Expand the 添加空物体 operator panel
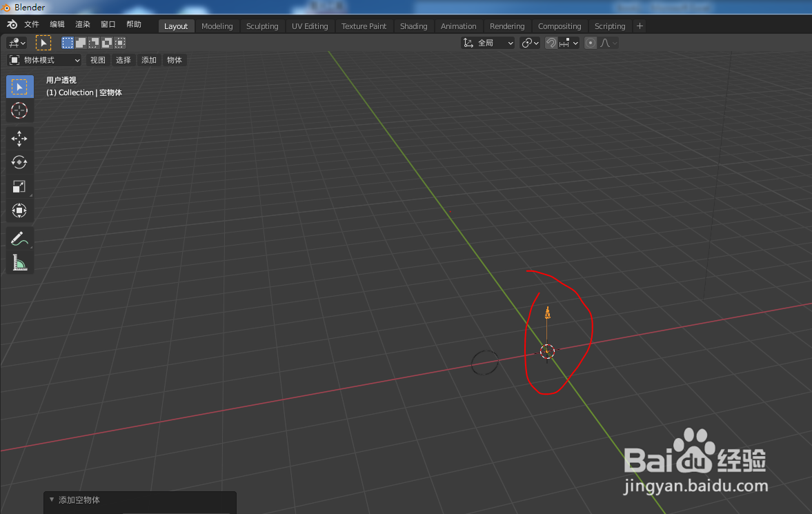 click(x=52, y=500)
